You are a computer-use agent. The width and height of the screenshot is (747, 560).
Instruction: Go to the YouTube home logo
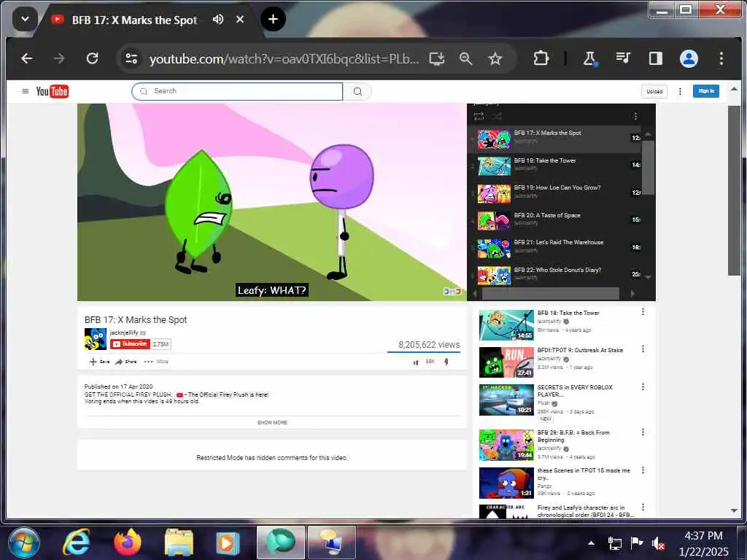tap(53, 91)
